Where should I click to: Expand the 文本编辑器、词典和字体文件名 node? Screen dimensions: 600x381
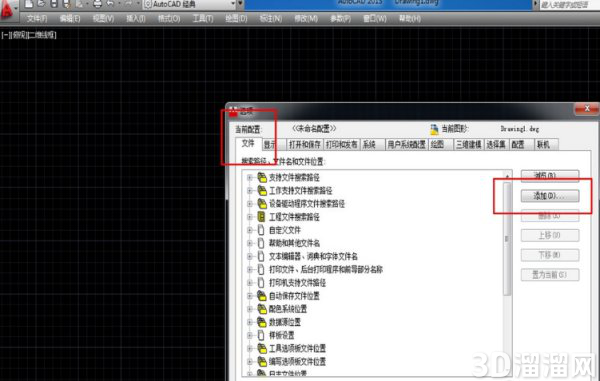click(250, 256)
